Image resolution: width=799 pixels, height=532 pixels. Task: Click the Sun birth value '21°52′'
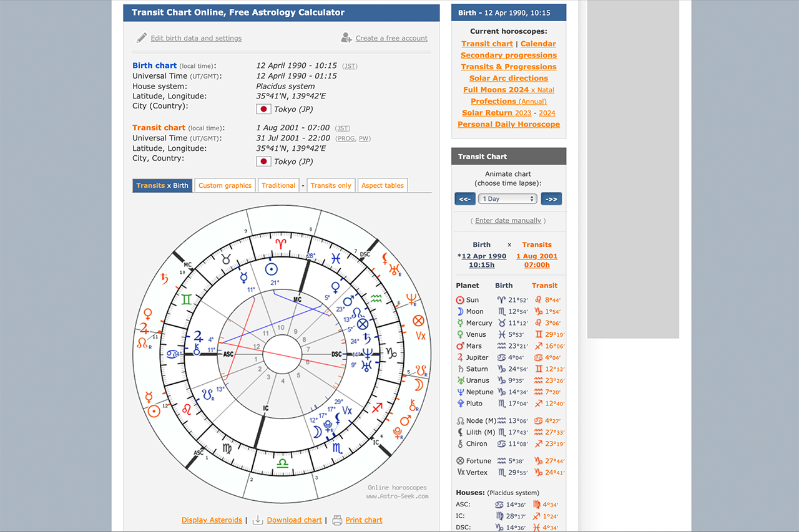click(x=518, y=300)
